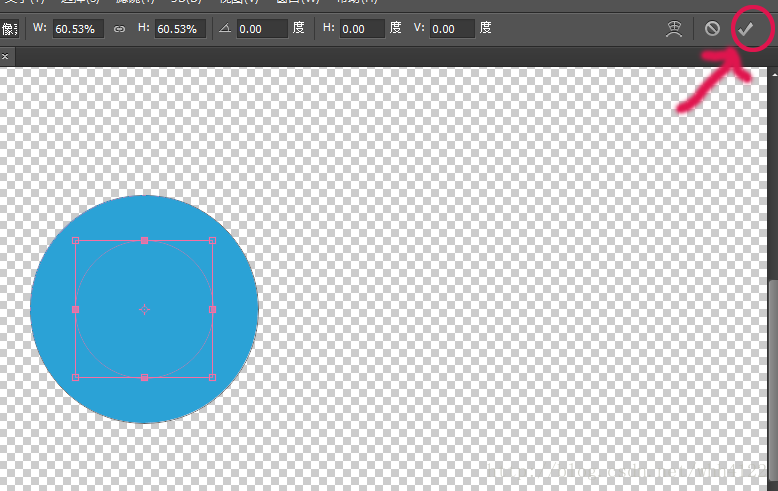
Task: Click the left-middle transform handle
Action: 75,309
